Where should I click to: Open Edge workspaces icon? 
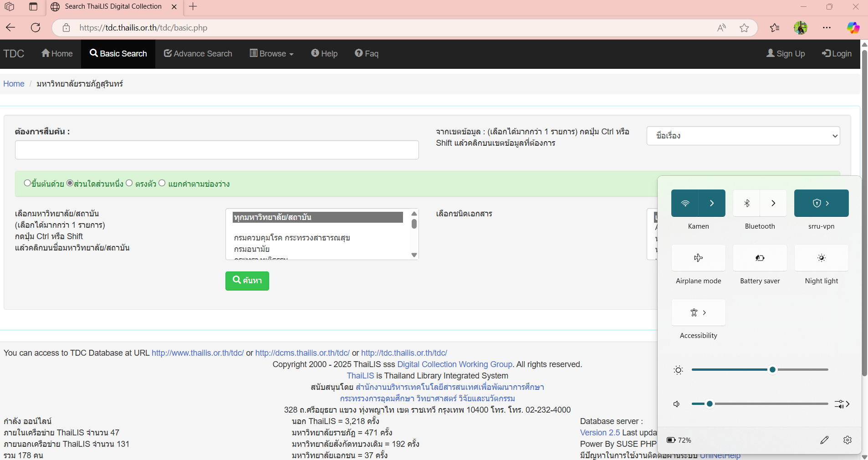click(10, 6)
